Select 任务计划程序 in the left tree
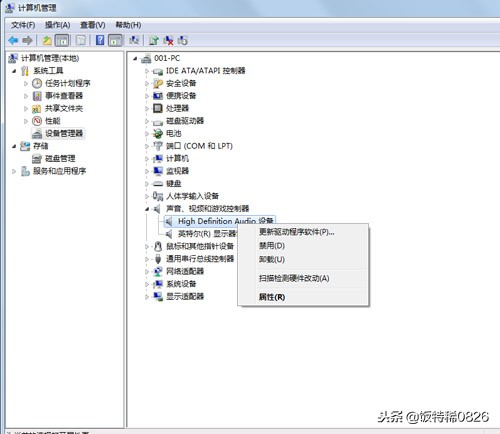500x434 pixels. pyautogui.click(x=68, y=83)
